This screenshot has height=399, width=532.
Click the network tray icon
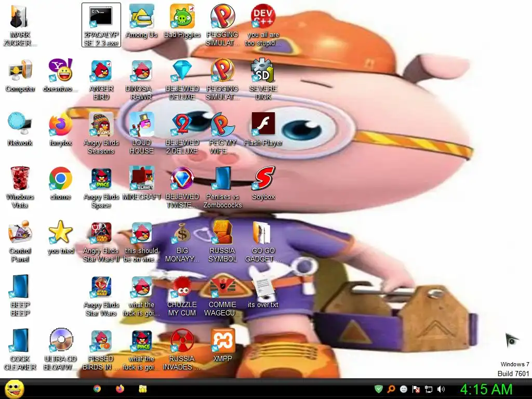coord(429,389)
